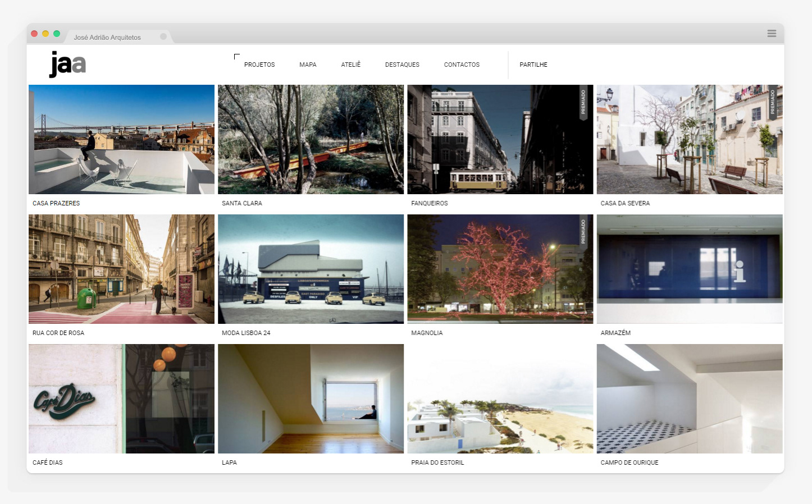Click the CASA DA SEVERA caption

[x=625, y=203]
